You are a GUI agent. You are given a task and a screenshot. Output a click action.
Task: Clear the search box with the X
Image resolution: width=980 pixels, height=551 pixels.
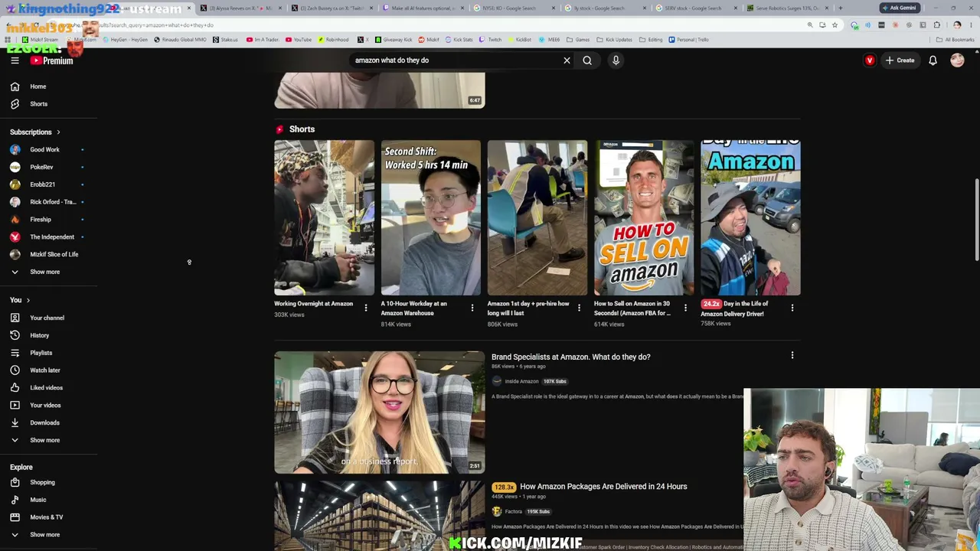(x=567, y=60)
